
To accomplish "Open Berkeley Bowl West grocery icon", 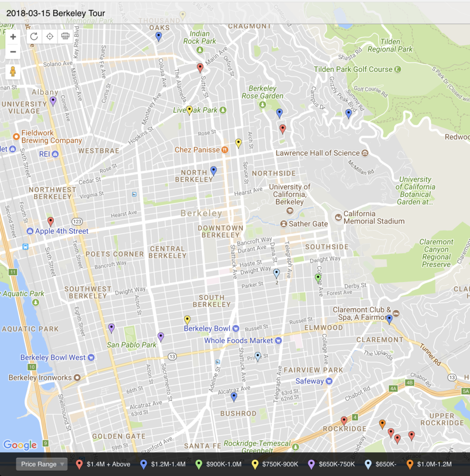I will (91, 357).
